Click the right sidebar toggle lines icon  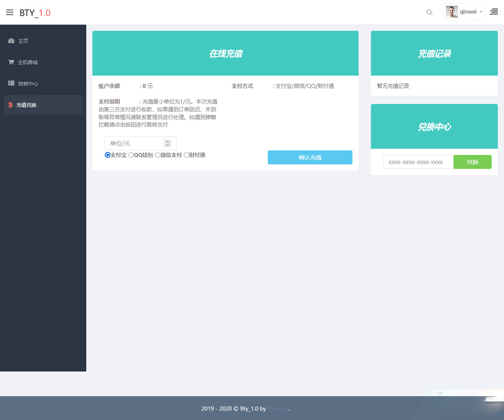pyautogui.click(x=494, y=12)
